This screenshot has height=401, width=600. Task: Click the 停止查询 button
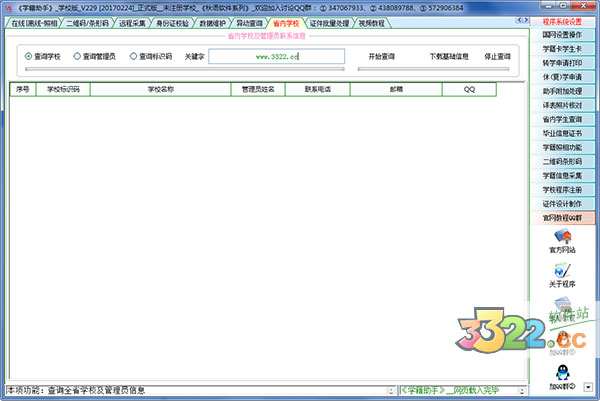(497, 57)
